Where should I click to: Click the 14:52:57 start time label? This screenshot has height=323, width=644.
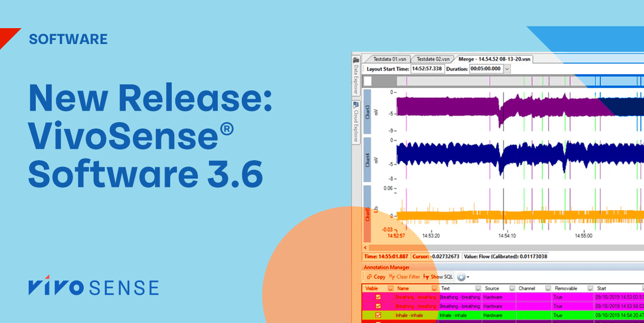[x=396, y=236]
